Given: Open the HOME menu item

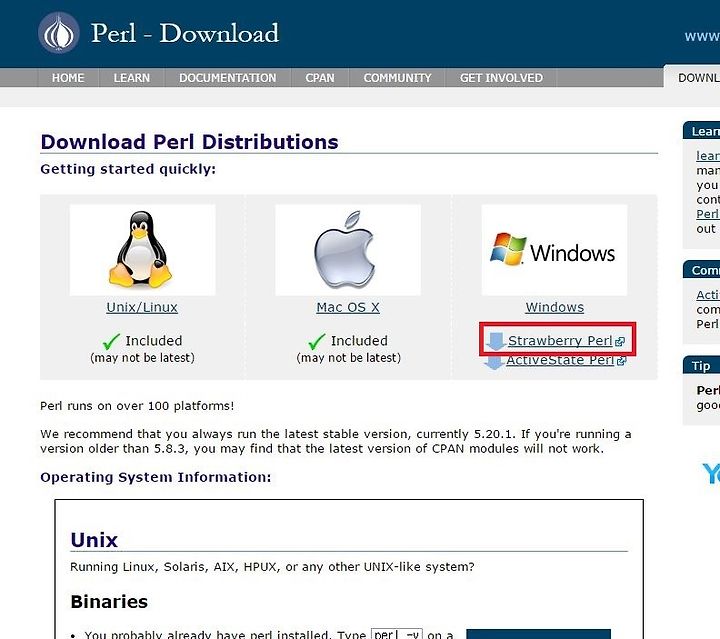Looking at the screenshot, I should coord(68,78).
